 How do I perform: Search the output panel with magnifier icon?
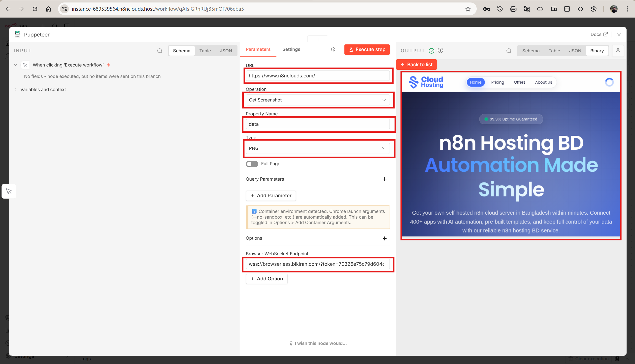tap(509, 51)
